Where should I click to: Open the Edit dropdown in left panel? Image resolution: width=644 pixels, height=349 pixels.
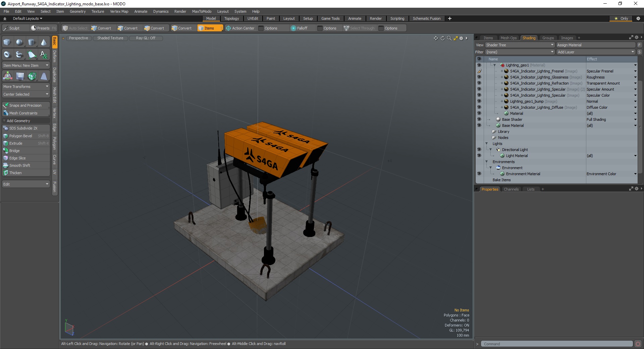point(26,184)
